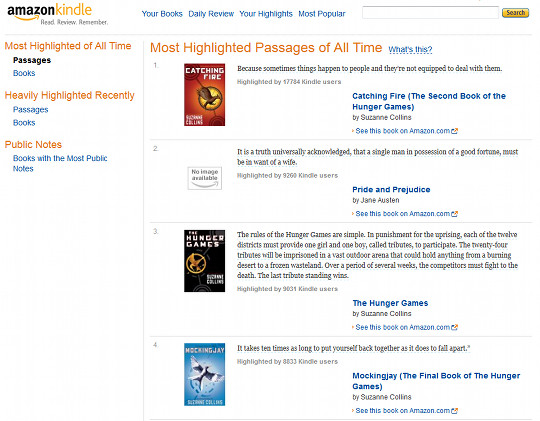Open The Hunger Games cover thumbnail
This screenshot has width=540, height=421.
pos(204,261)
